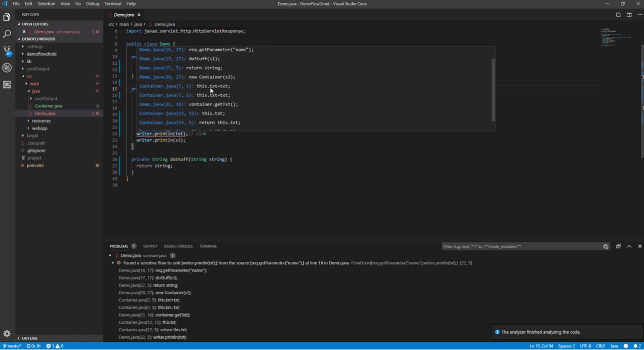The image size is (644, 350).
Task: Open the Terminal menu
Action: click(x=112, y=4)
